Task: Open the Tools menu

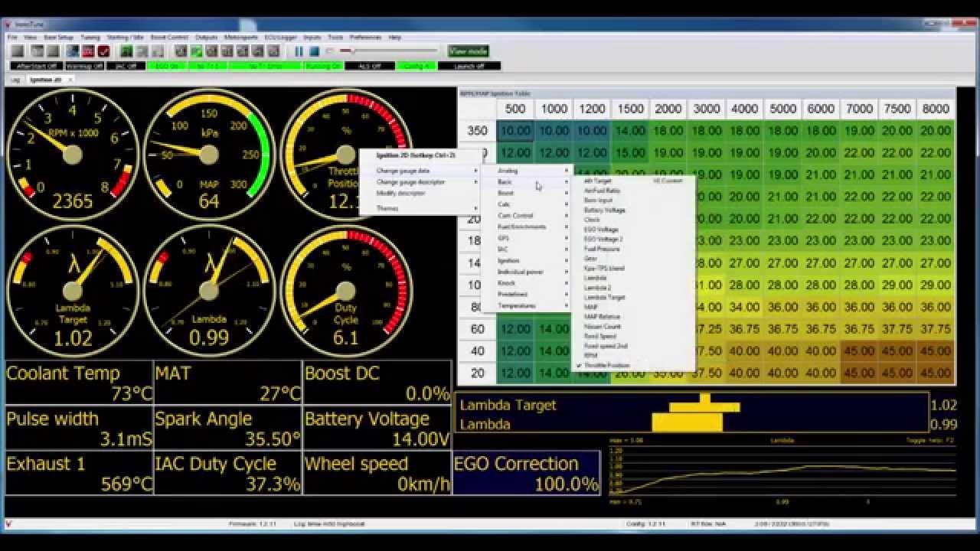Action: pyautogui.click(x=335, y=37)
